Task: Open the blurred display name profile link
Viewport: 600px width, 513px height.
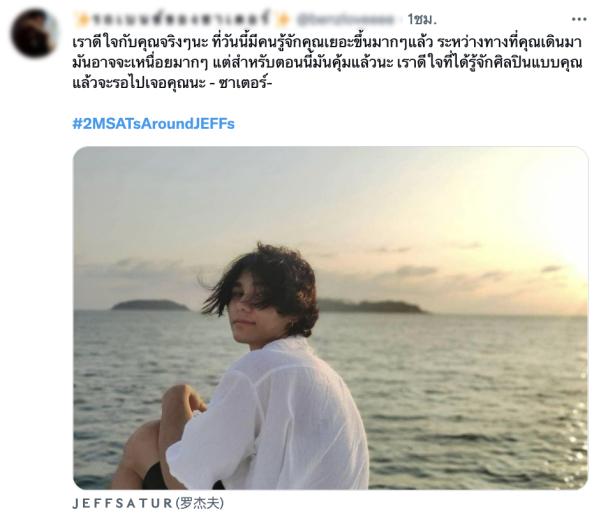Action: pyautogui.click(x=182, y=19)
